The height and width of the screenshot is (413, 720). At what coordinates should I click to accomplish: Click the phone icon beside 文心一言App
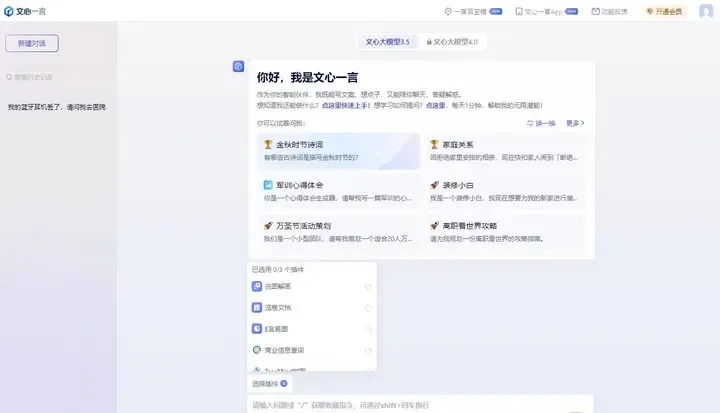519,11
